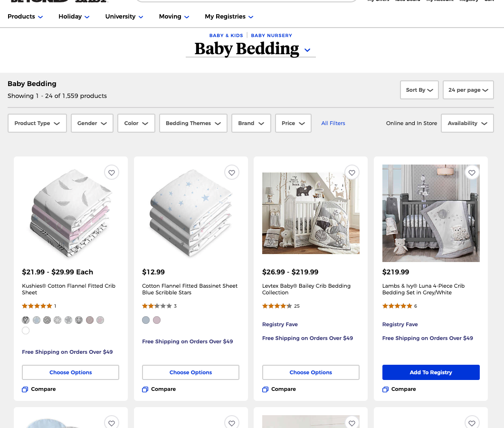
Task: Click heart icon on second-row first card
Action: pyautogui.click(x=112, y=423)
